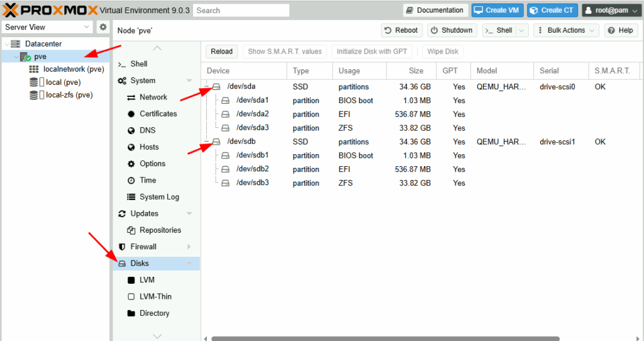Sort by the Size column header
The image size is (644, 341).
(x=411, y=70)
